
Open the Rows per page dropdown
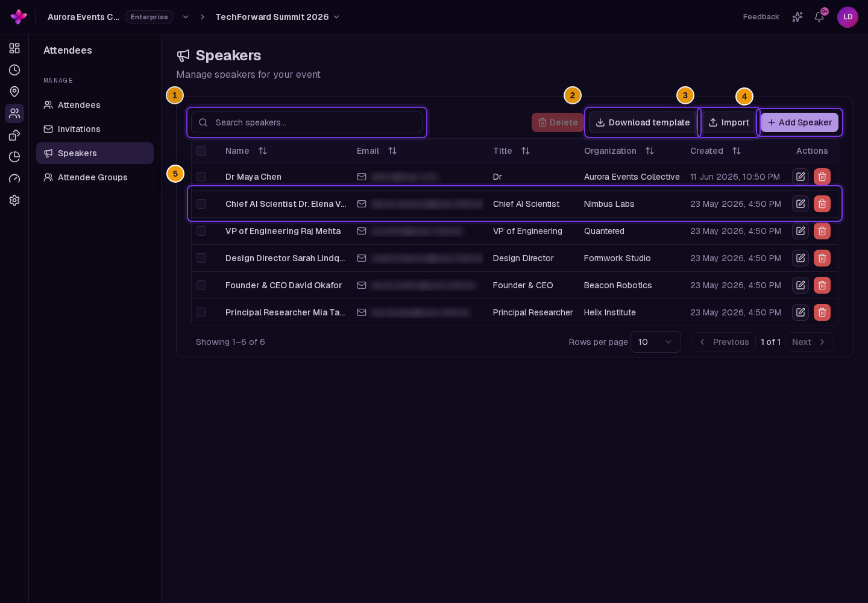click(x=655, y=342)
